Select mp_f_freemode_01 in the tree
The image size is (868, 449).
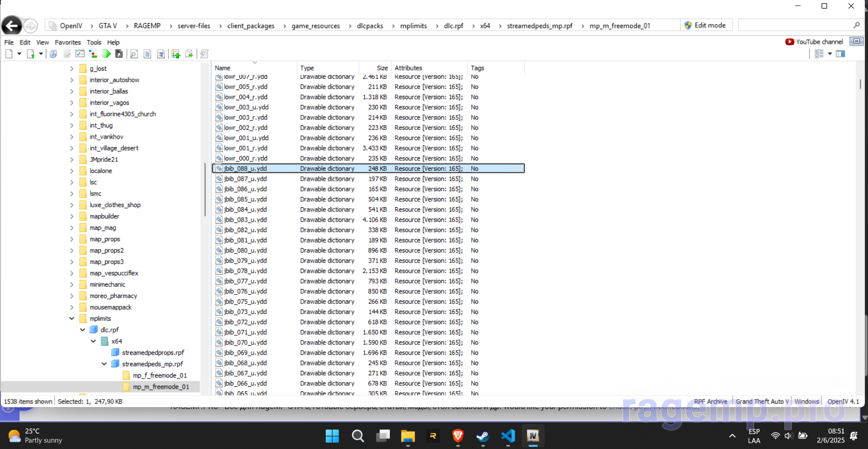pyautogui.click(x=160, y=375)
